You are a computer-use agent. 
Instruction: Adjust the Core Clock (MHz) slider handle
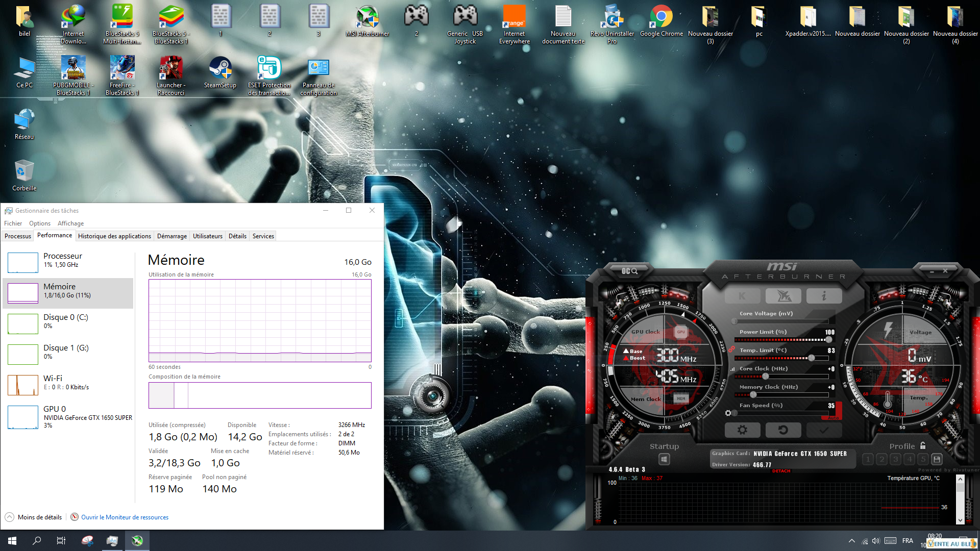[765, 377]
